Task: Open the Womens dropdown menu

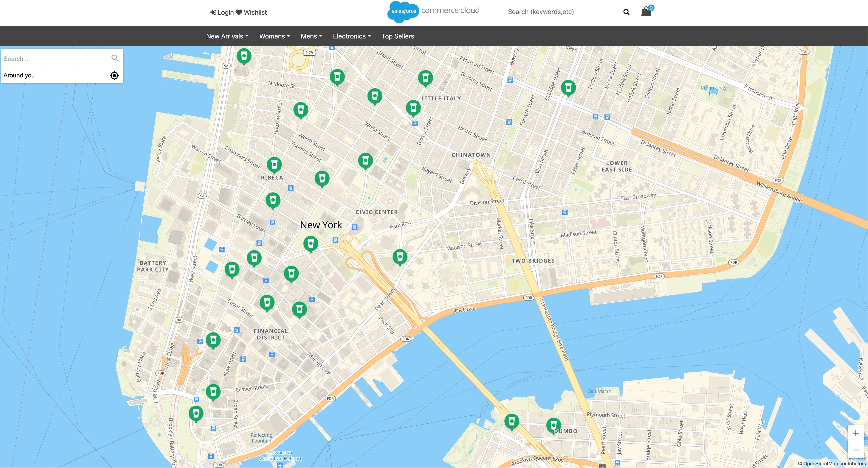Action: pyautogui.click(x=274, y=36)
